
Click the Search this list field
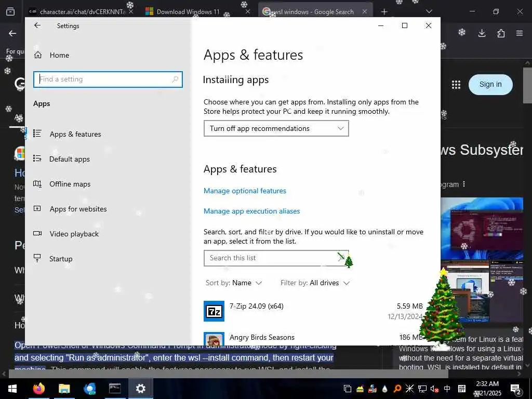[x=276, y=258]
